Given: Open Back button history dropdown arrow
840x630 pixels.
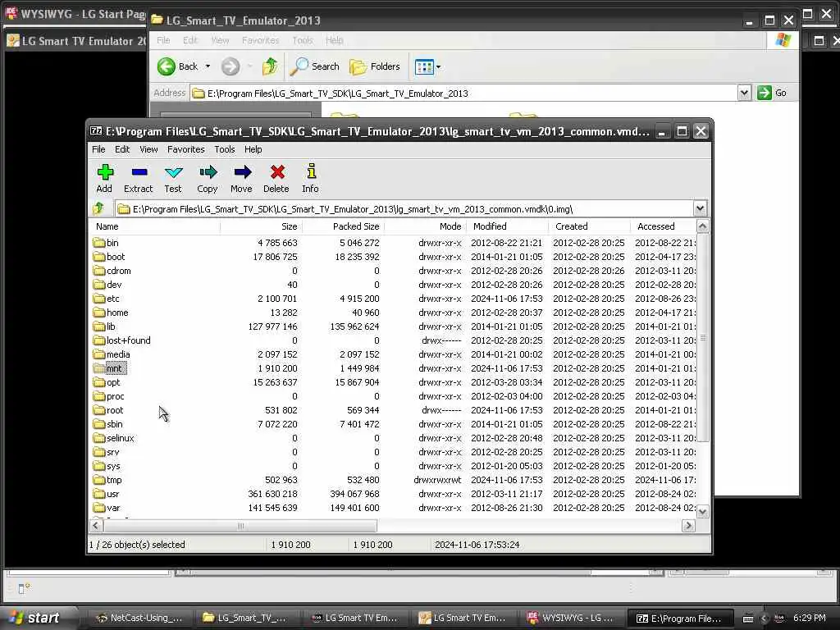Looking at the screenshot, I should coord(208,66).
